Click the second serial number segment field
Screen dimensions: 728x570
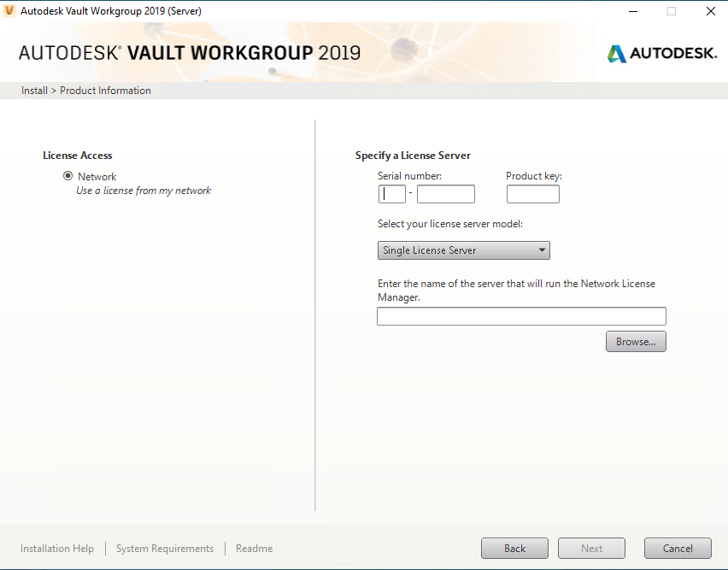445,193
